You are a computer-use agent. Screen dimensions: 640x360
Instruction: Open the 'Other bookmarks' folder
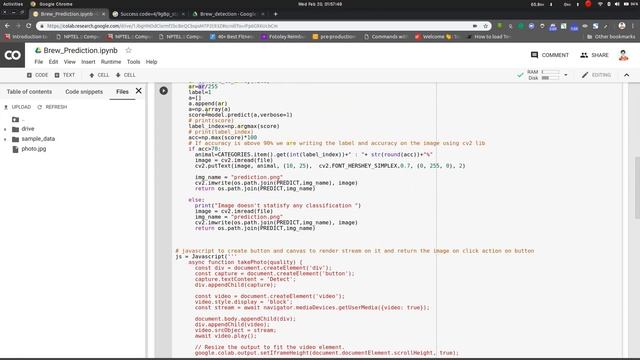(611, 37)
